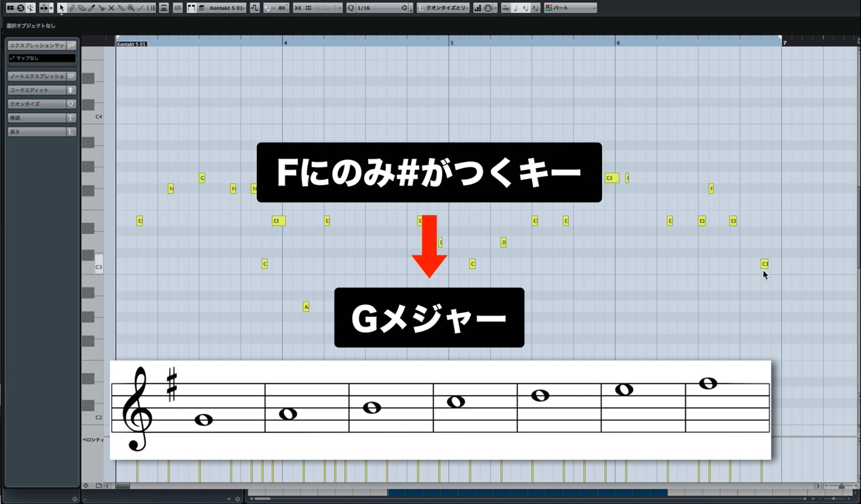The width and height of the screenshot is (861, 504).
Task: Click bar 5 on the ruler
Action: coord(452,43)
